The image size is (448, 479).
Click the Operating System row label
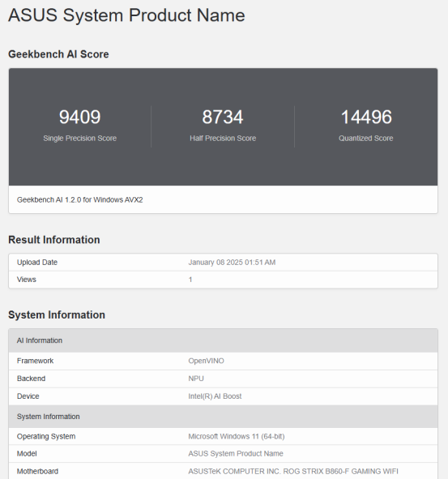46,437
